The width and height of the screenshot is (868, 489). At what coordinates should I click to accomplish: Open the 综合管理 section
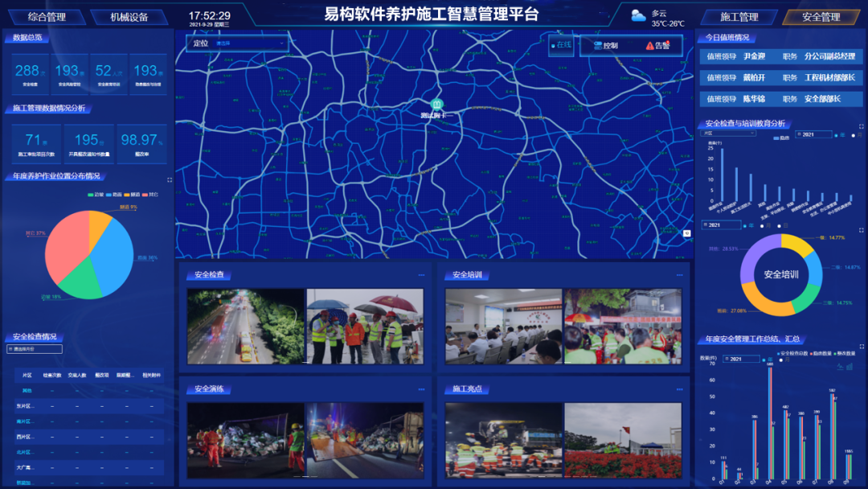[47, 17]
